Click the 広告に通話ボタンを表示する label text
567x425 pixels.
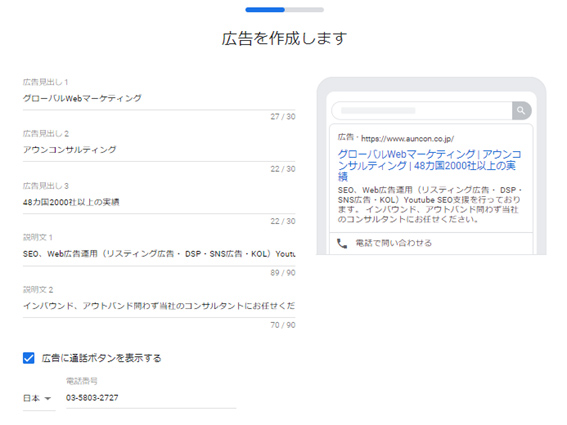(x=102, y=358)
